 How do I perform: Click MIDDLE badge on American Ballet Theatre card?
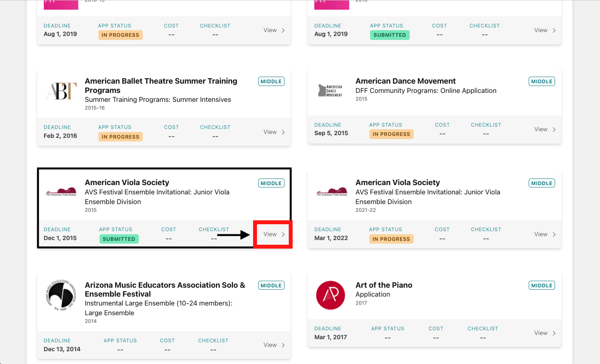point(271,81)
